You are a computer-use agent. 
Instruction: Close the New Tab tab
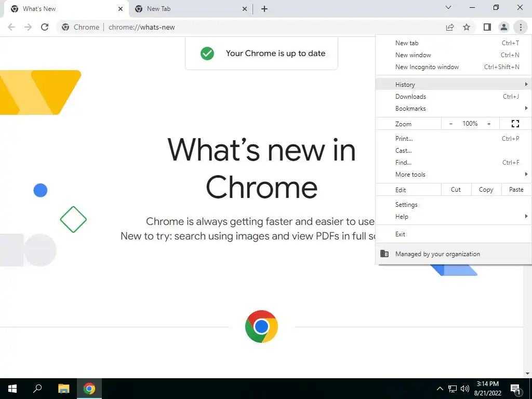point(245,9)
